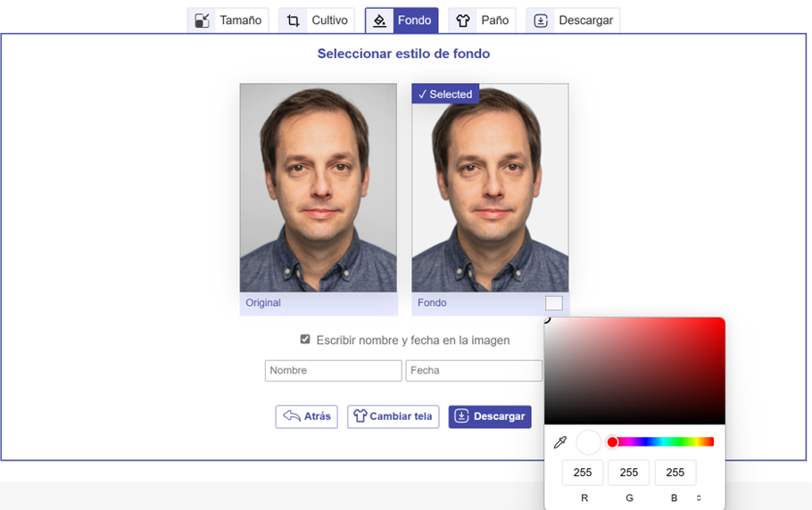812x510 pixels.
Task: Click the R value field showing 255
Action: (x=583, y=473)
